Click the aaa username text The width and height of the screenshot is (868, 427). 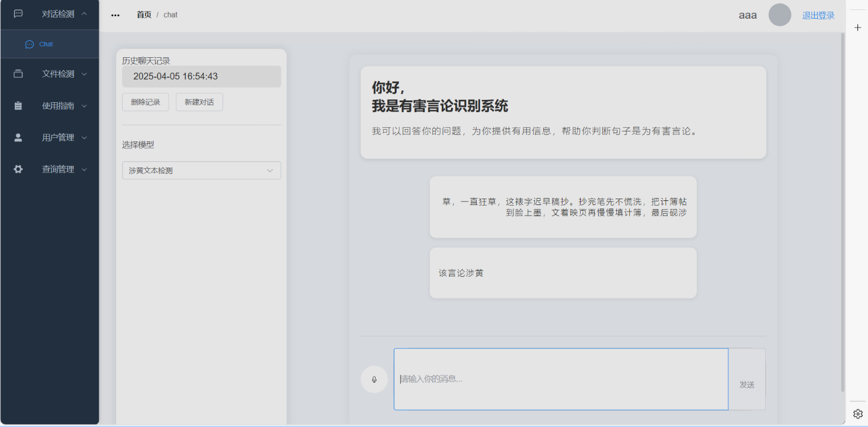[748, 15]
